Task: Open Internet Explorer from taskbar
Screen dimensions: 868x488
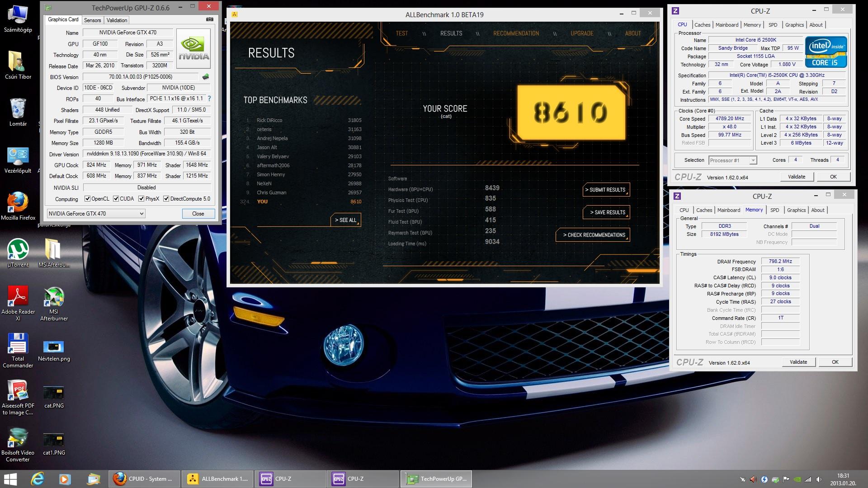Action: [x=37, y=479]
